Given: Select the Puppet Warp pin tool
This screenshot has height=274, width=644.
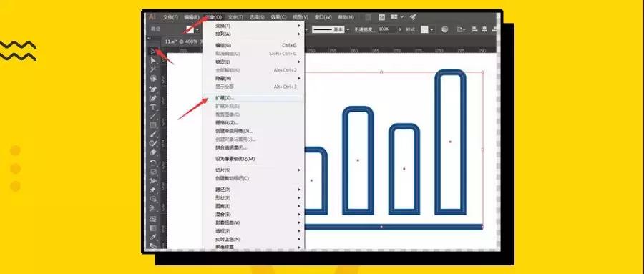Looking at the screenshot, I should pos(153,190).
